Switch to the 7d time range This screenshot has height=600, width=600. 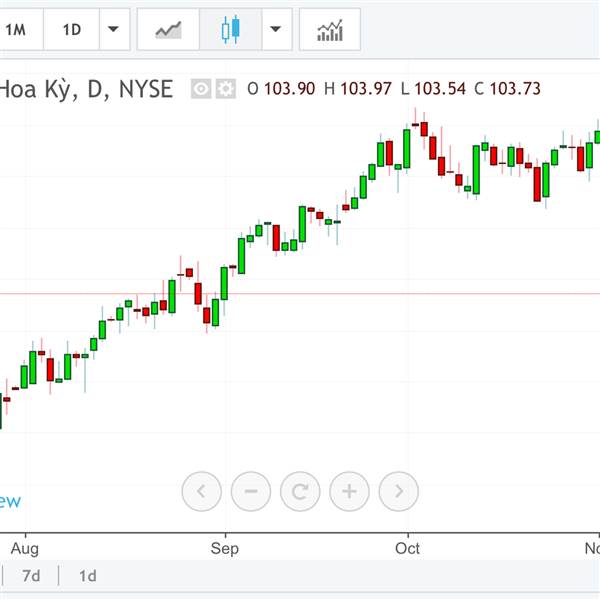[x=31, y=576]
